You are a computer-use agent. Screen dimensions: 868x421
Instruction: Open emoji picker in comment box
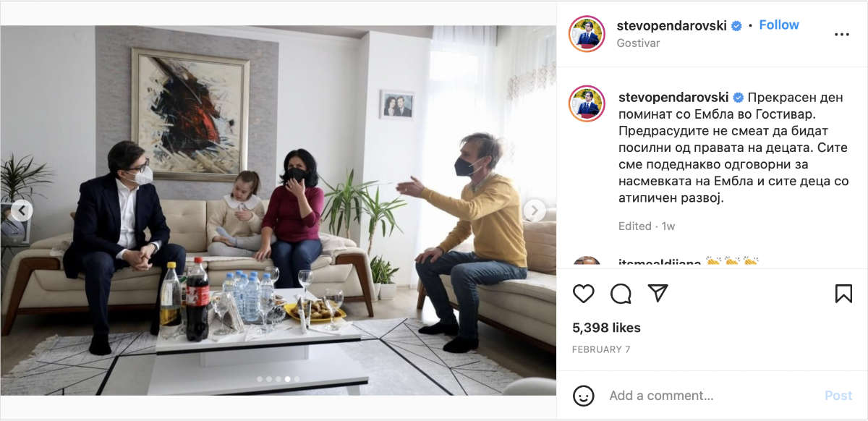[x=584, y=396]
